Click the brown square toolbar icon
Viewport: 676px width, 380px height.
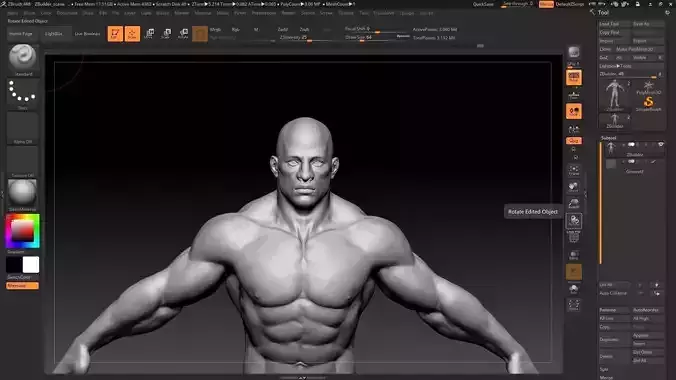coord(200,34)
